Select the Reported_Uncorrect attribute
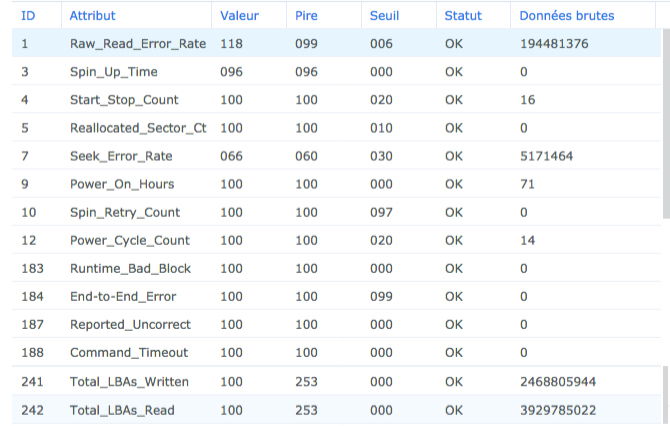Image resolution: width=670 pixels, height=426 pixels. [x=130, y=325]
